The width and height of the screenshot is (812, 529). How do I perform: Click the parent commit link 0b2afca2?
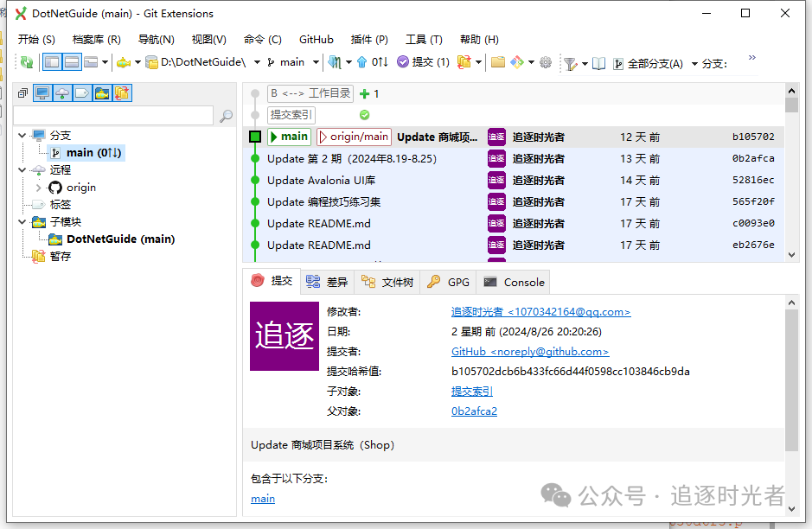474,411
